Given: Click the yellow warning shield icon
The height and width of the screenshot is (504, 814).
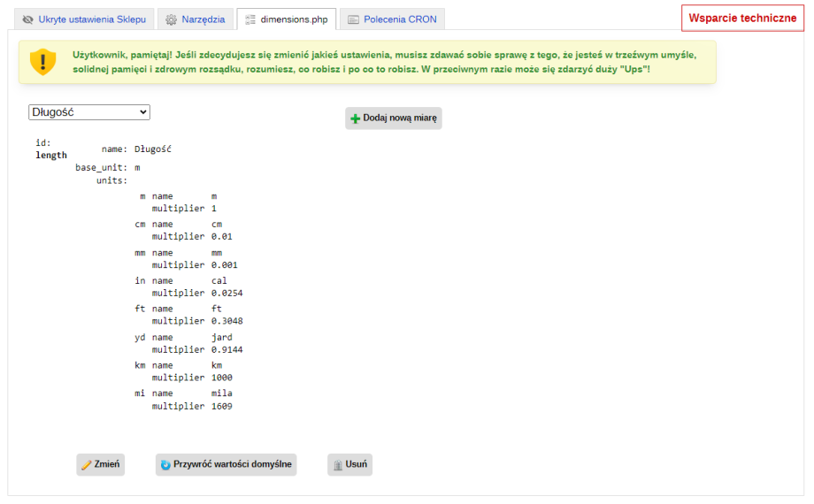Looking at the screenshot, I should tap(42, 61).
